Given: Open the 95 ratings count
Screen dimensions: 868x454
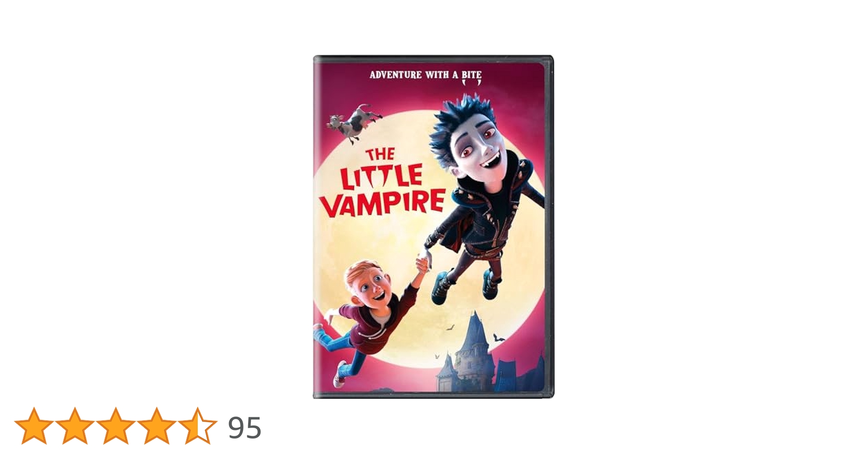Looking at the screenshot, I should coord(244,428).
